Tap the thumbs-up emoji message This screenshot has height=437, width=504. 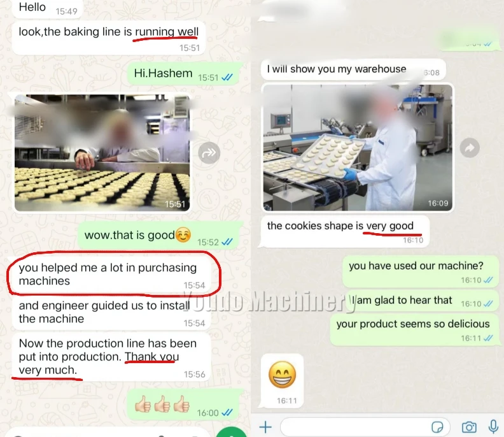[183, 405]
